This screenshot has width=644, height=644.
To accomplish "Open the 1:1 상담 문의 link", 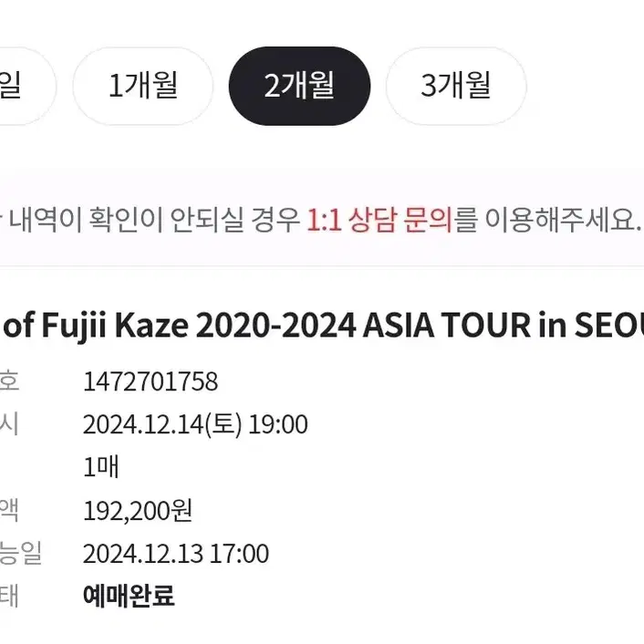I will coord(379,219).
